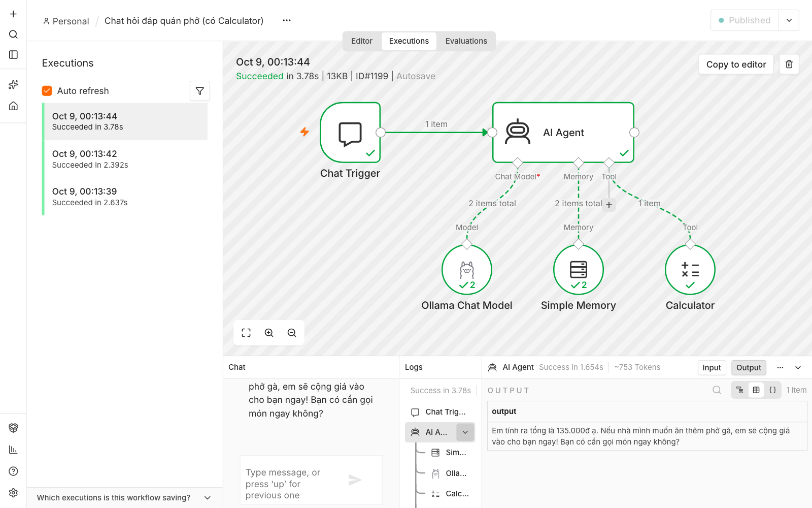Image resolution: width=812 pixels, height=508 pixels.
Task: Select the Calculator node
Action: click(x=690, y=270)
